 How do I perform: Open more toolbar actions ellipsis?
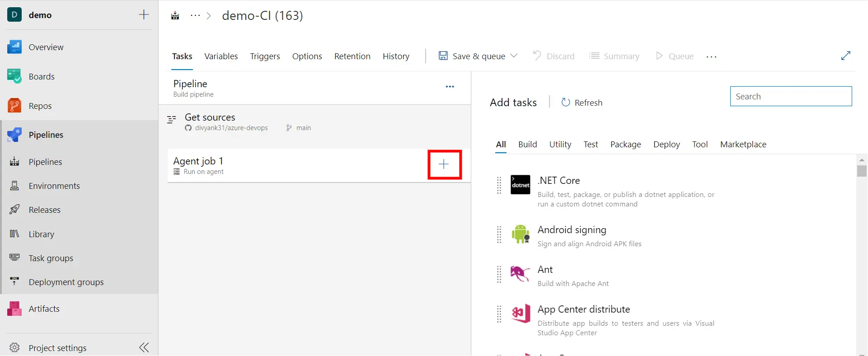712,56
